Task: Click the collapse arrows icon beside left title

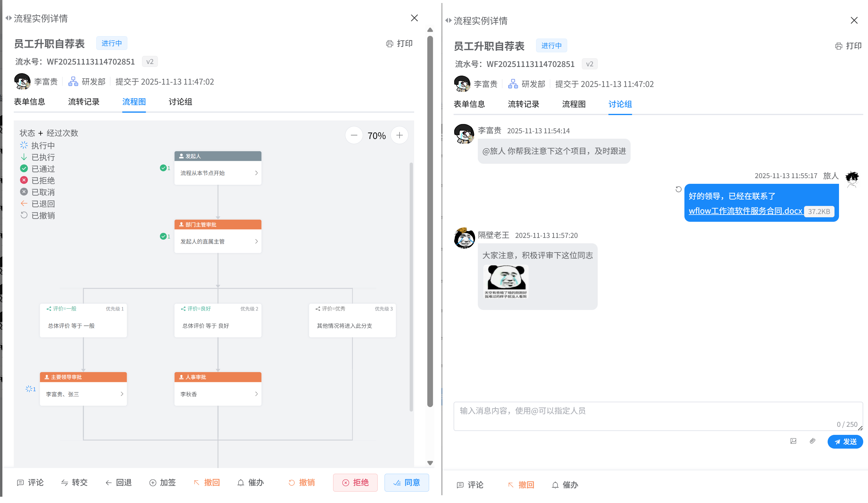Action: click(9, 18)
